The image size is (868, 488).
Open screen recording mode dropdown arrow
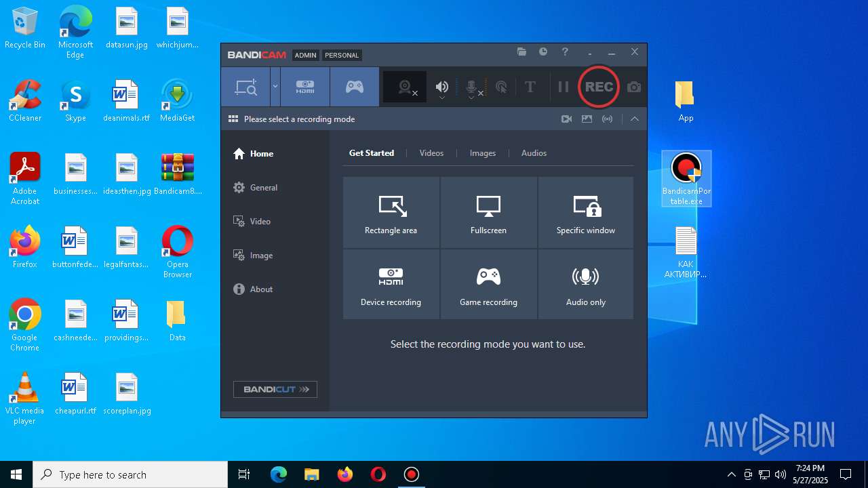click(275, 87)
